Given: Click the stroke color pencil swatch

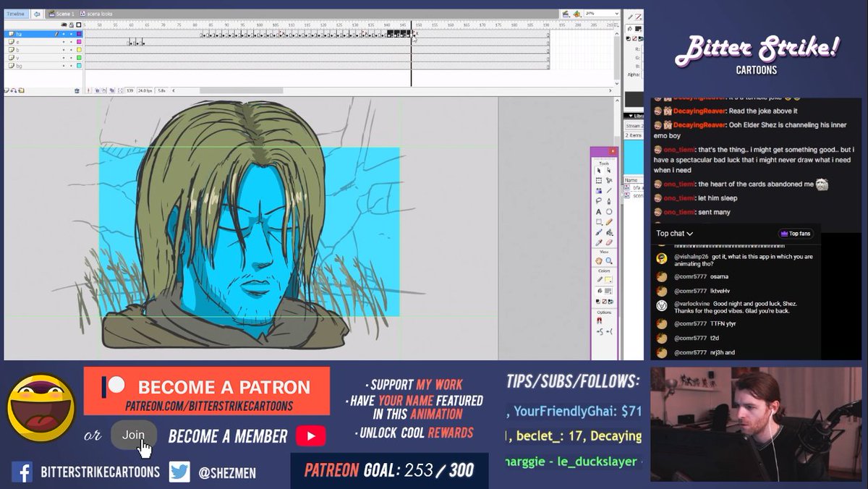Looking at the screenshot, I should (609, 279).
